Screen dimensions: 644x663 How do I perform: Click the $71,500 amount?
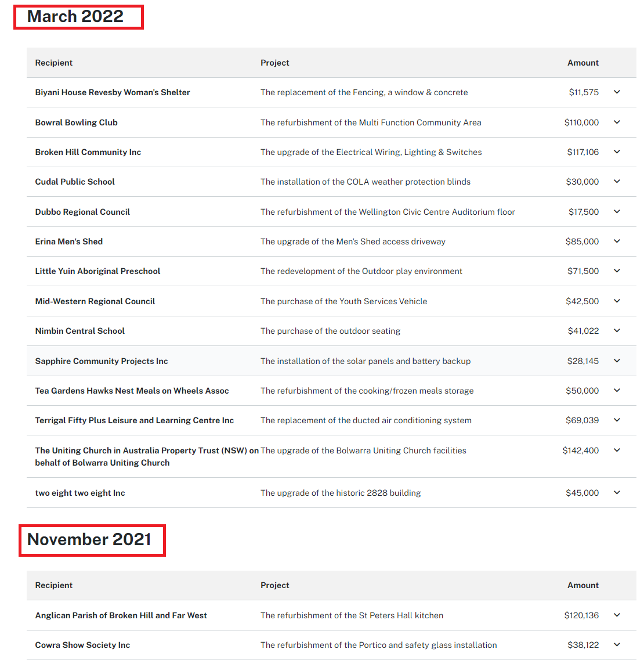pyautogui.click(x=583, y=271)
